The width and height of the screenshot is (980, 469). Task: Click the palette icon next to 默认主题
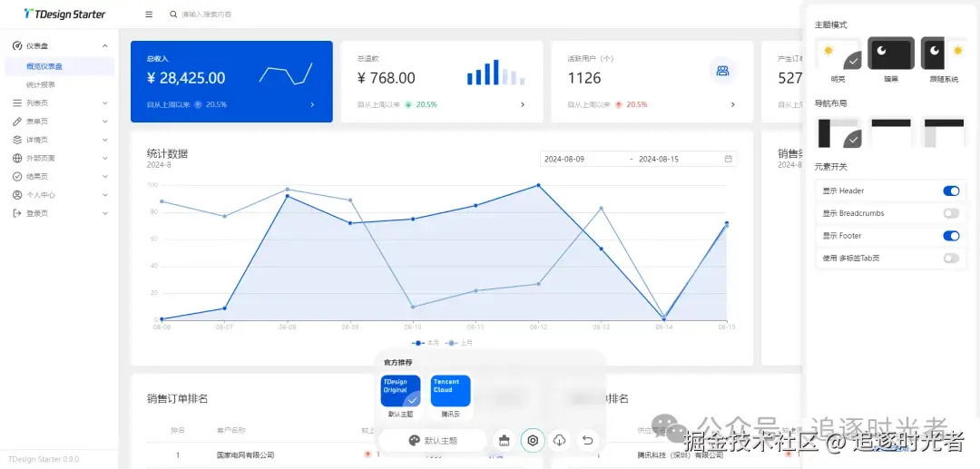(x=414, y=441)
